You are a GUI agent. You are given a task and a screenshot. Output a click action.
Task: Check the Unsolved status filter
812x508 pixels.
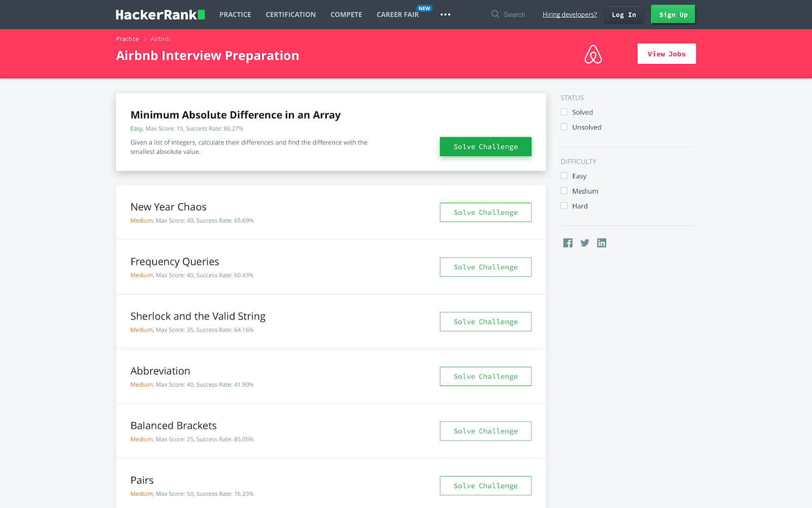coord(564,127)
